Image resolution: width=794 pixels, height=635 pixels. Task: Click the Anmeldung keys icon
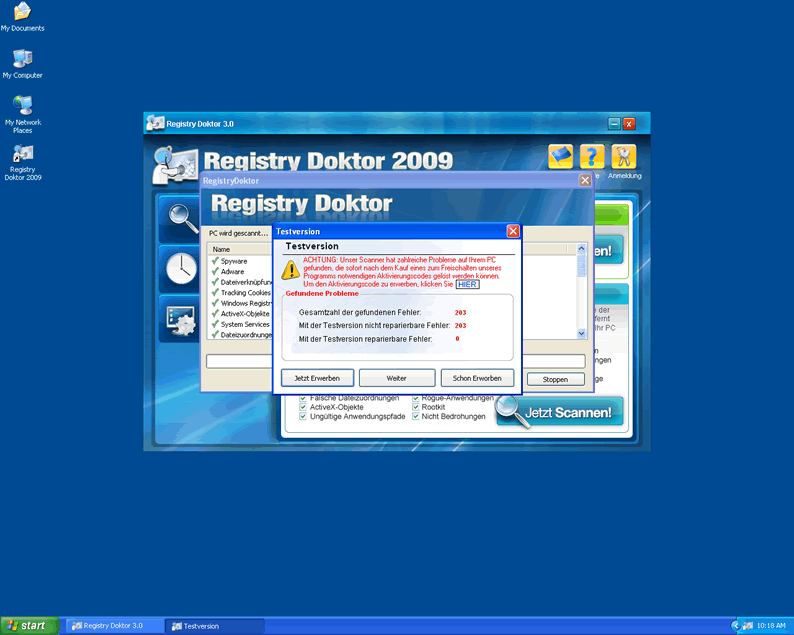(x=623, y=157)
